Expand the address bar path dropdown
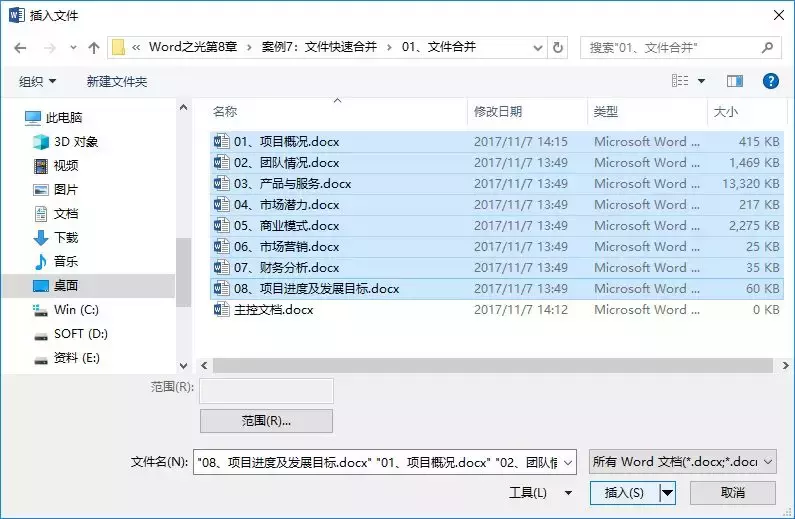 (x=538, y=48)
